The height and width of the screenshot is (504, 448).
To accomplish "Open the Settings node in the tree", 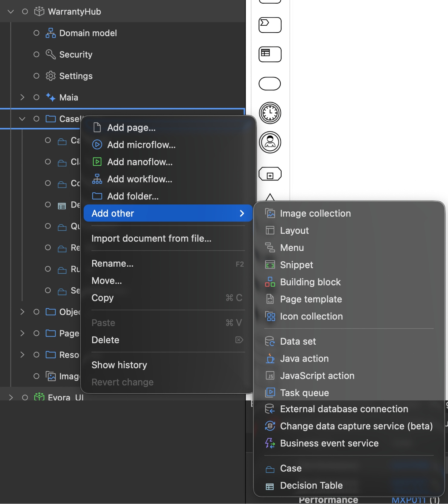I will (76, 76).
